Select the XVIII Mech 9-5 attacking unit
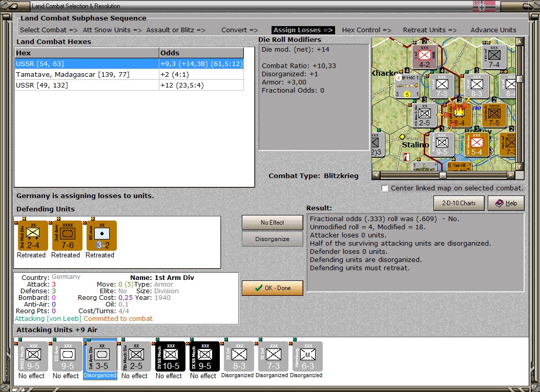The height and width of the screenshot is (392, 540). tap(33, 357)
